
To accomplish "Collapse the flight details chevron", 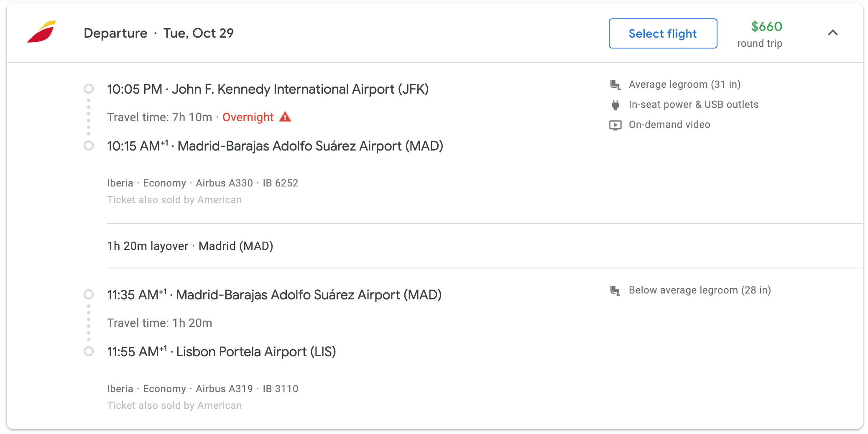I will click(x=833, y=33).
